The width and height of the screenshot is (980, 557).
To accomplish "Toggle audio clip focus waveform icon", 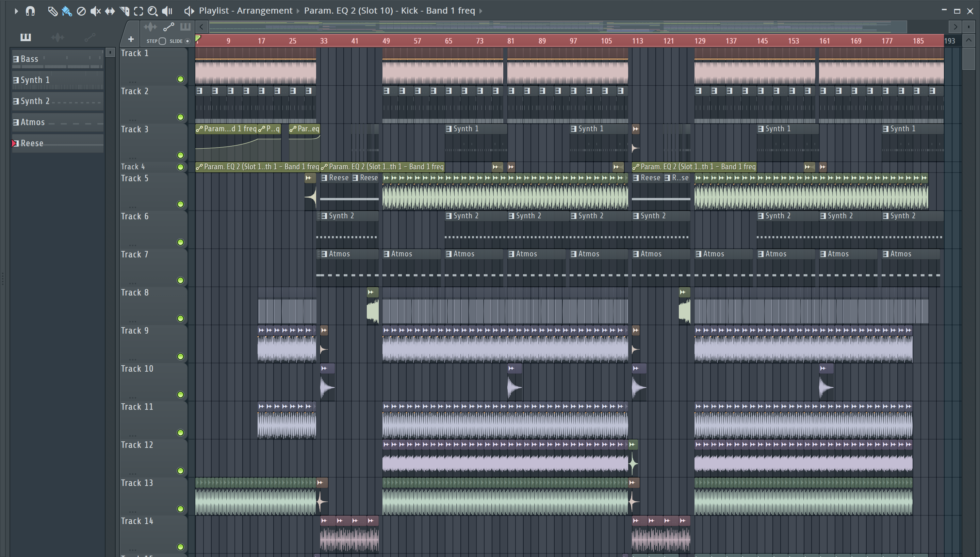I will click(x=150, y=27).
